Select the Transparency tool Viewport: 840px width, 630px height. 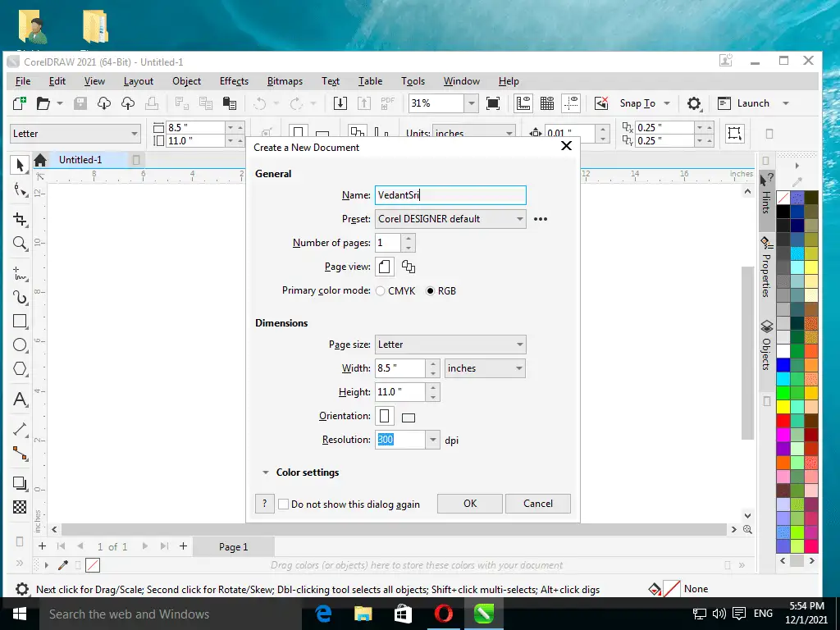(x=20, y=507)
